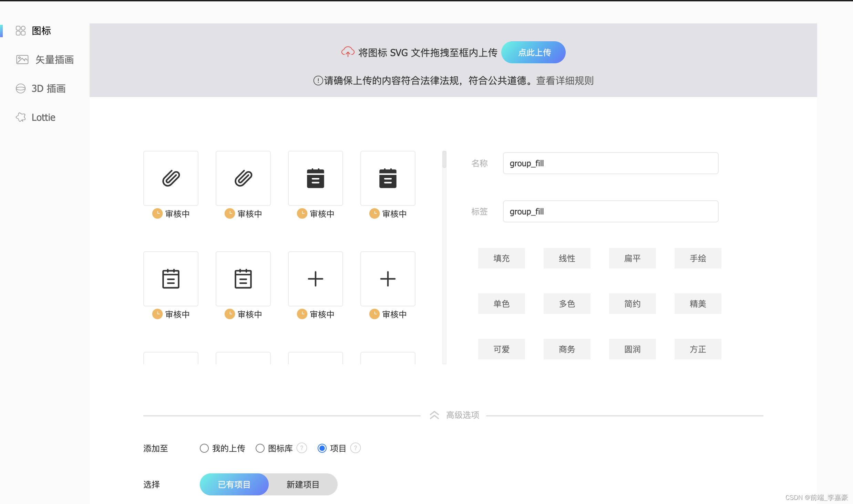Select the first outlined notepad icon
Screen dimensions: 853x504
171,279
